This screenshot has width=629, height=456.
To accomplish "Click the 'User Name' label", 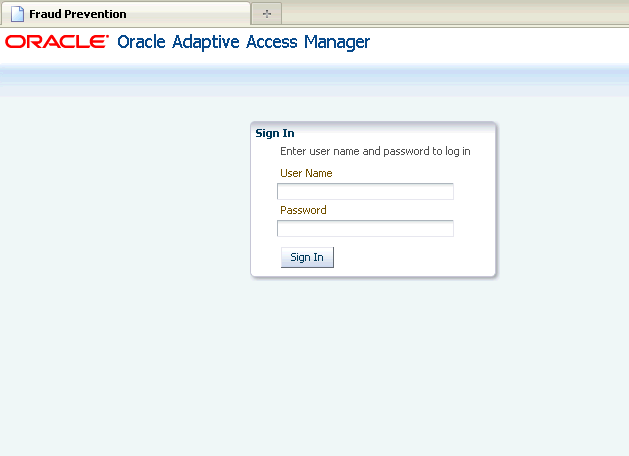I will click(x=306, y=173).
